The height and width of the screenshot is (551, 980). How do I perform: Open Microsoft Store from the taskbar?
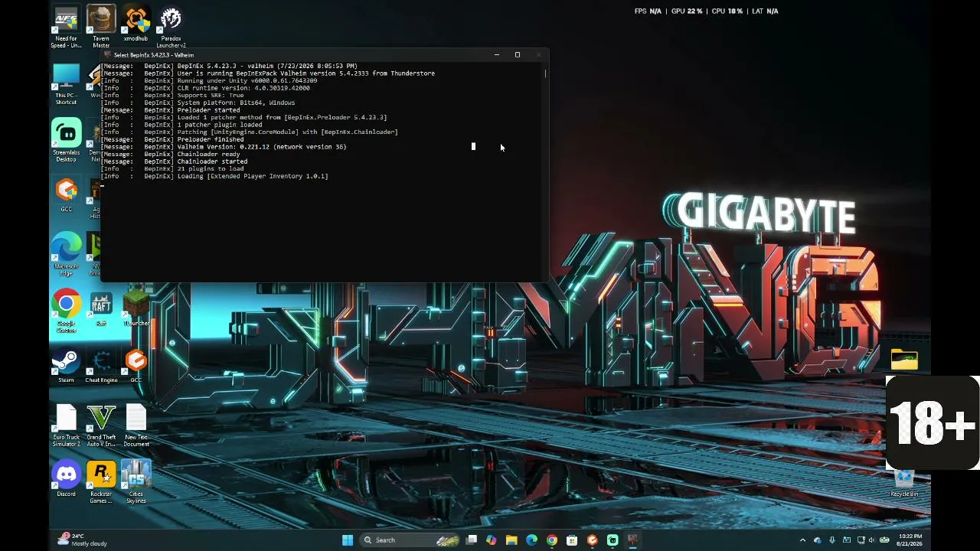[572, 540]
